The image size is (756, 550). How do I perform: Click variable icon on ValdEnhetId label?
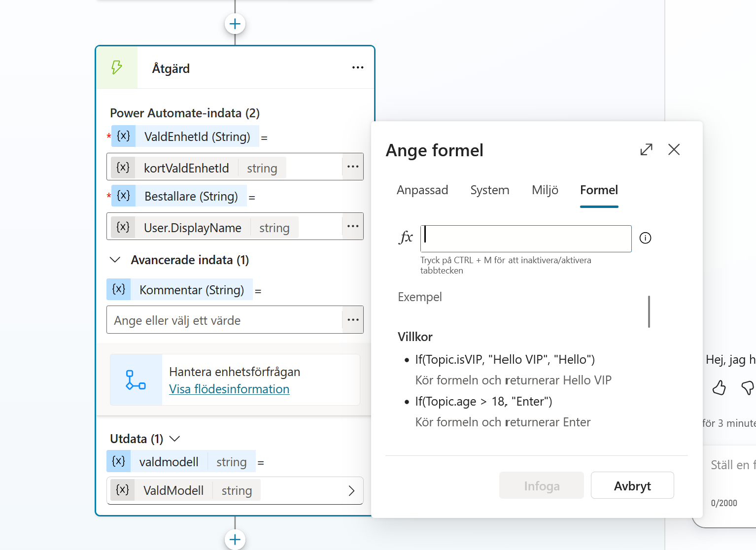click(x=123, y=136)
